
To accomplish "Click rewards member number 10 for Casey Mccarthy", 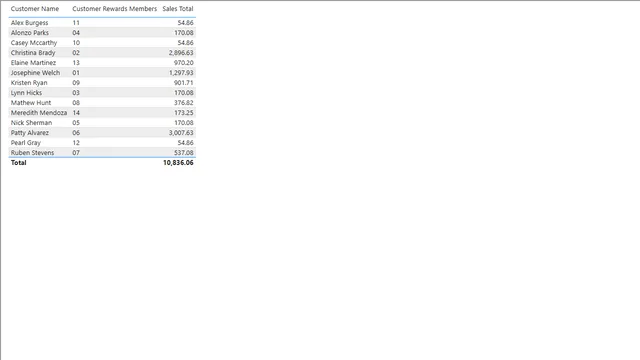I will point(76,43).
